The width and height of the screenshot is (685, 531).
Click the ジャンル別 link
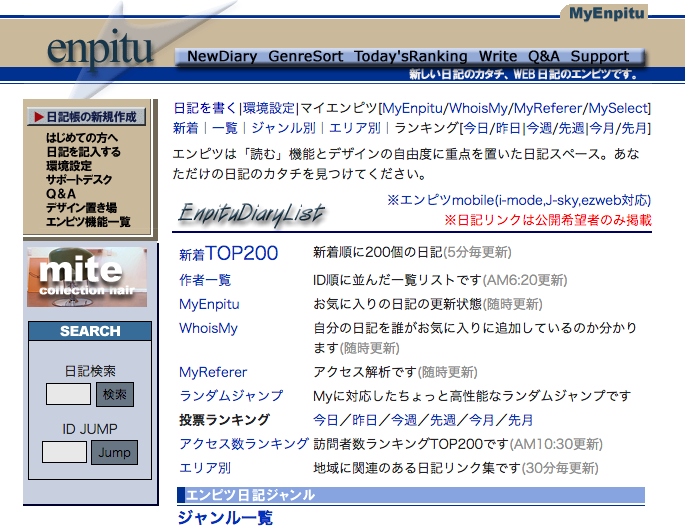(x=283, y=128)
